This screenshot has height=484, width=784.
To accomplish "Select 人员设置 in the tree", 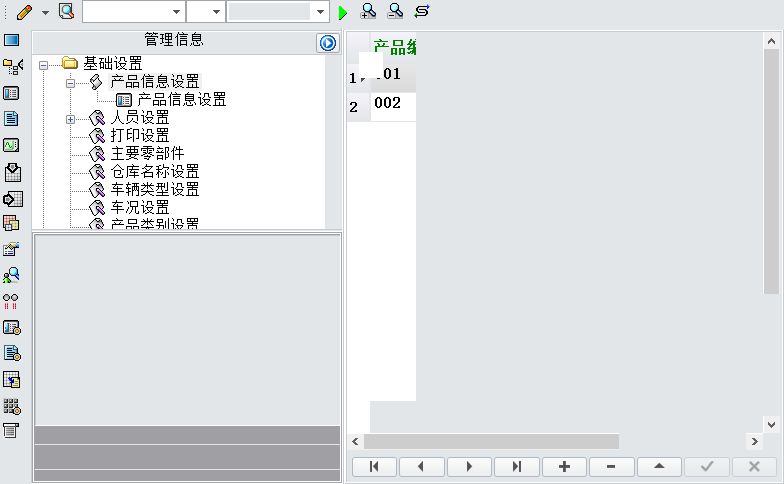I will (140, 118).
